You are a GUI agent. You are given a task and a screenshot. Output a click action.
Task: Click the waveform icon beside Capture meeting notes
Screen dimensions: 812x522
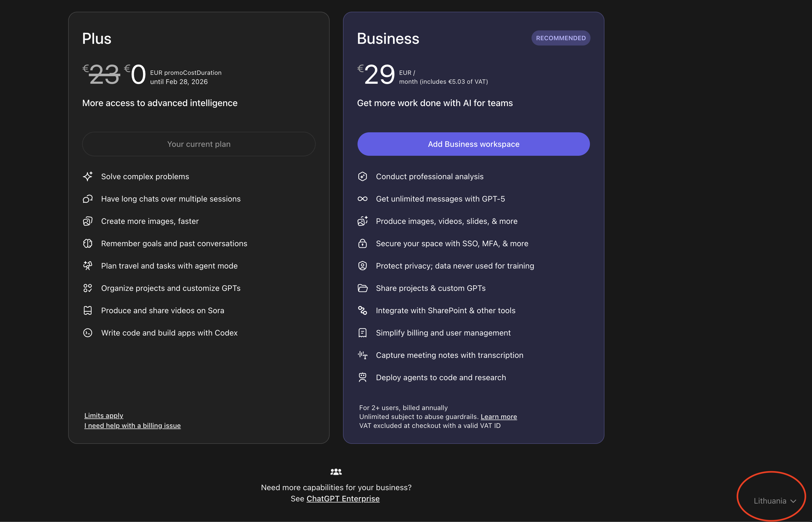363,355
